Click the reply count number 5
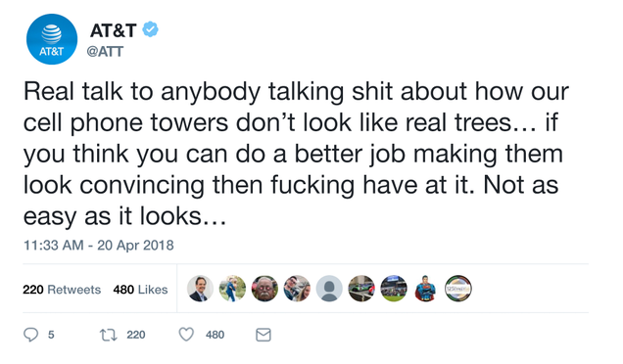This screenshot has height=364, width=623. (x=51, y=335)
